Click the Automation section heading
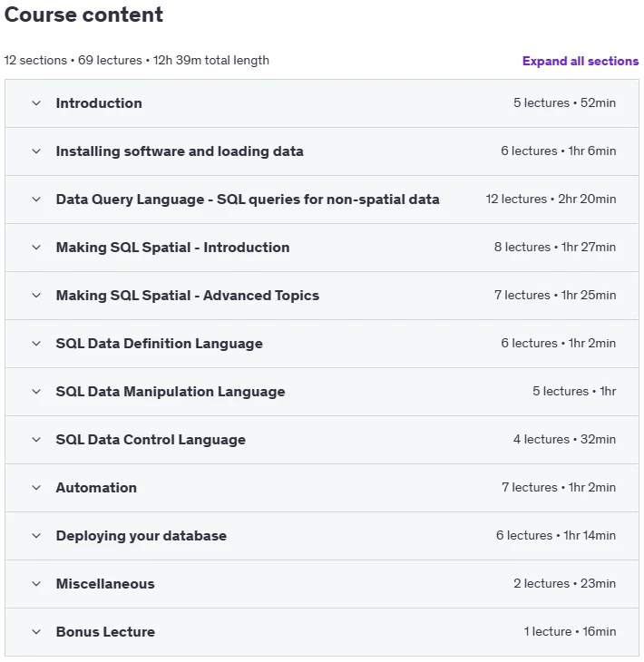 [96, 488]
